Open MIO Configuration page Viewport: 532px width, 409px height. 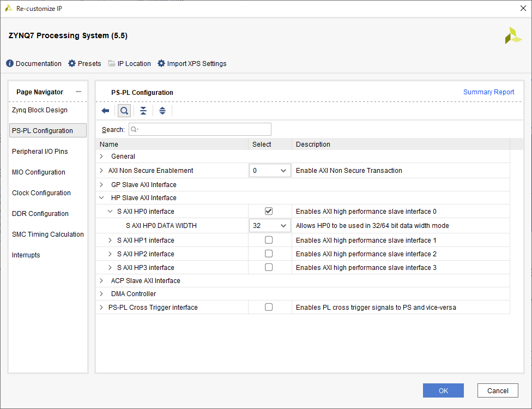click(x=38, y=172)
